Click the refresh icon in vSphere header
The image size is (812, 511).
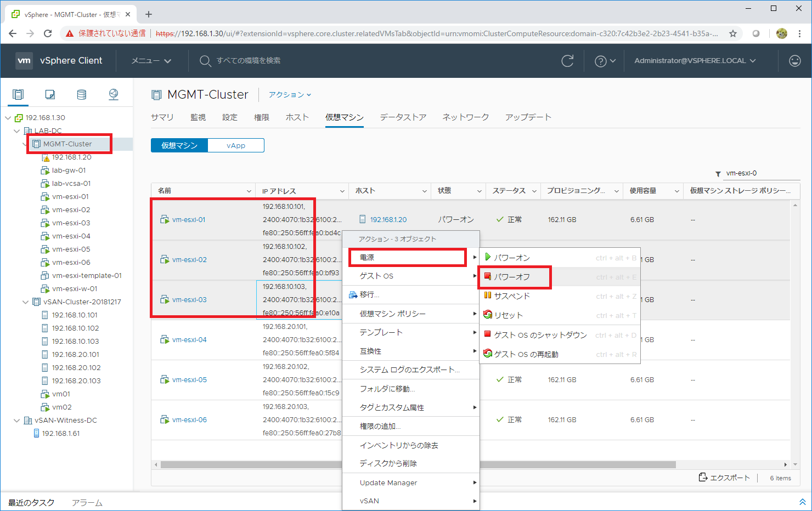(x=568, y=61)
